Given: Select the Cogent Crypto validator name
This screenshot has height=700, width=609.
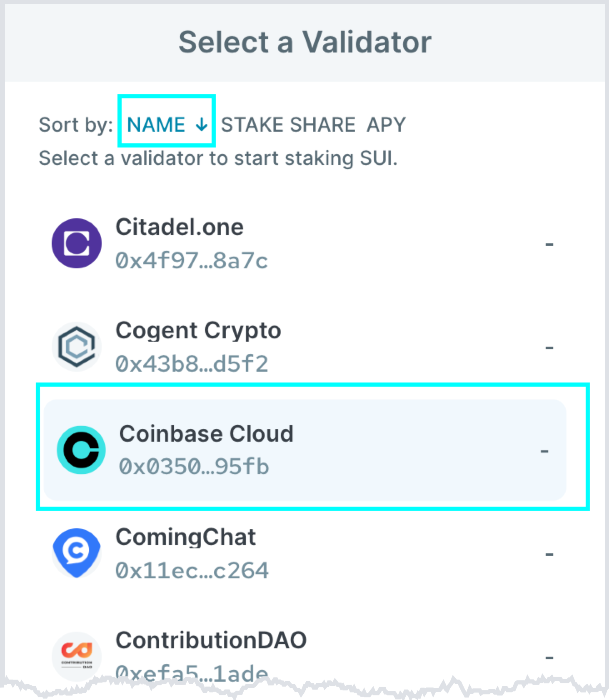Looking at the screenshot, I should pyautogui.click(x=198, y=330).
